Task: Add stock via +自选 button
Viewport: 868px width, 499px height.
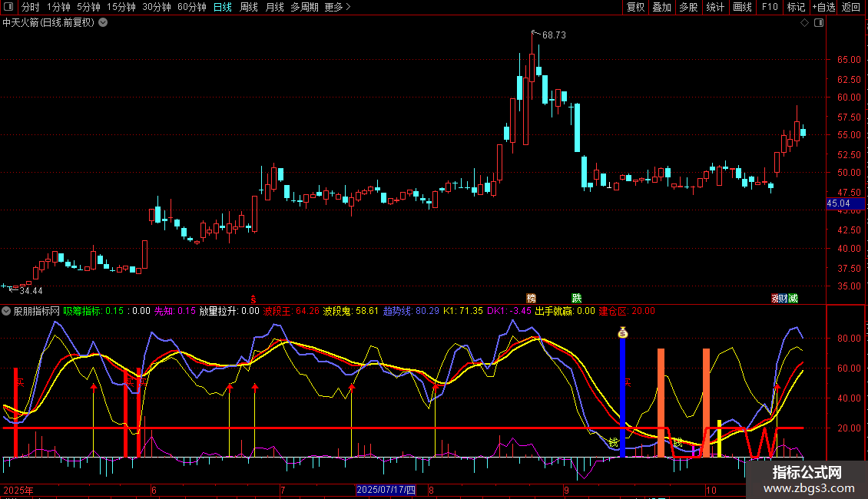Action: click(x=823, y=7)
